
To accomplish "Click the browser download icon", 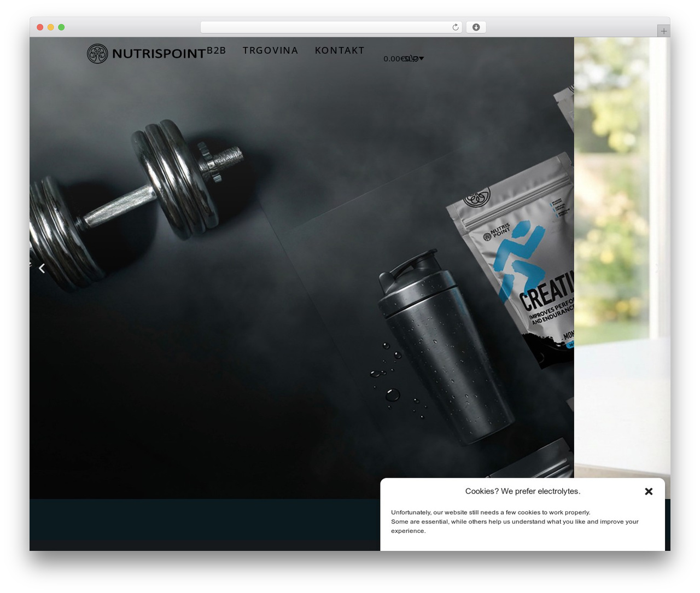I will tap(476, 27).
